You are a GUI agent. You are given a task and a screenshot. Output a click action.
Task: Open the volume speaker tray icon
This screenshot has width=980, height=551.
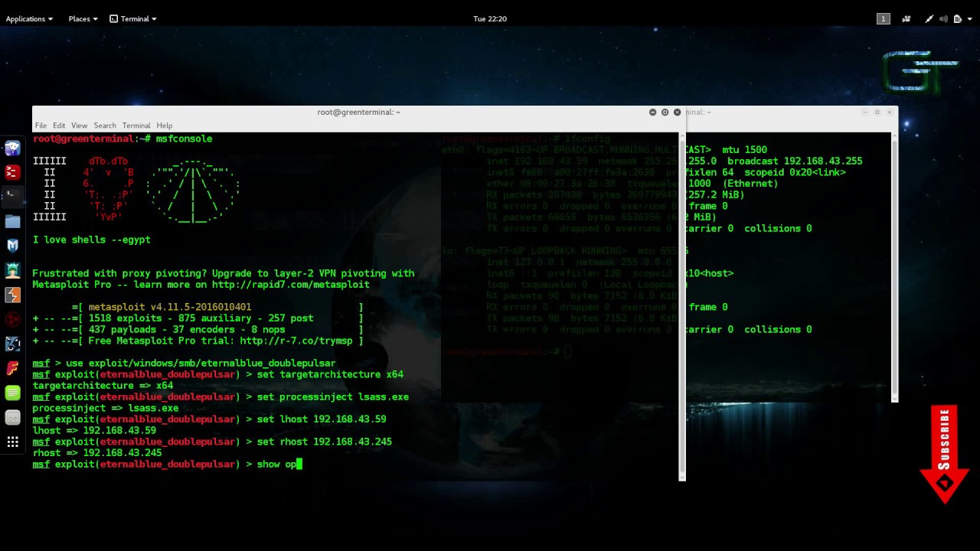point(943,18)
